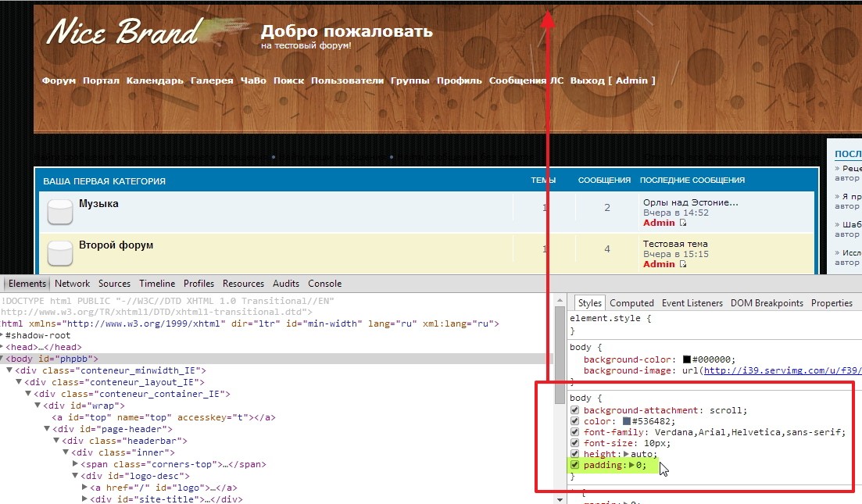Show the DOM Breakpoints tab
The height and width of the screenshot is (504, 862).
767,303
